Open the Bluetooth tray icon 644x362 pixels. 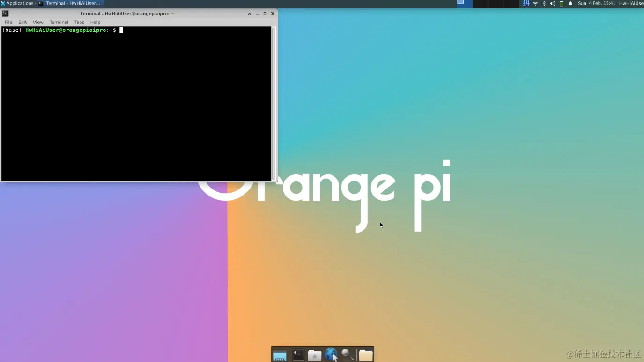(x=544, y=3)
